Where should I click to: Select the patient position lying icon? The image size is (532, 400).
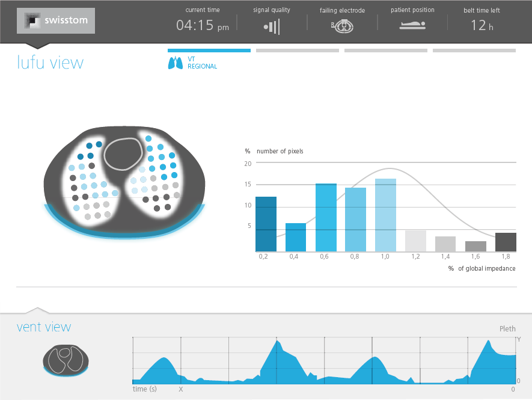(x=412, y=25)
